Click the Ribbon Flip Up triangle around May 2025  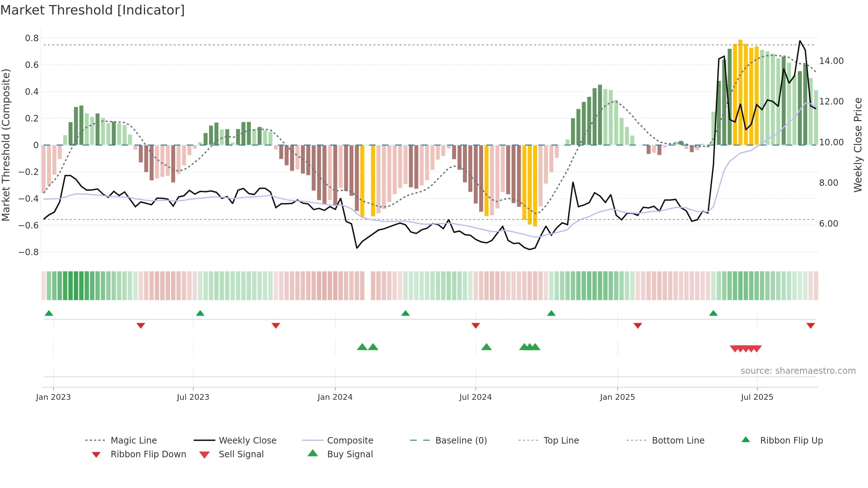click(713, 313)
